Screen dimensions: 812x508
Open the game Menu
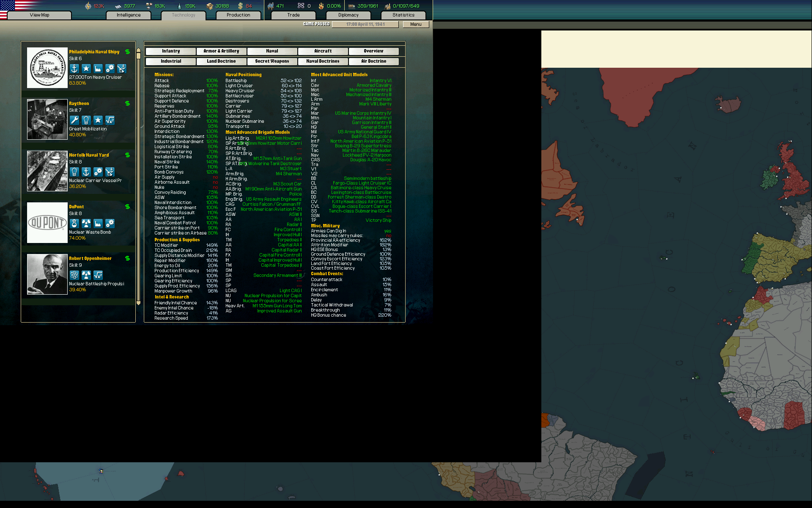click(x=416, y=25)
